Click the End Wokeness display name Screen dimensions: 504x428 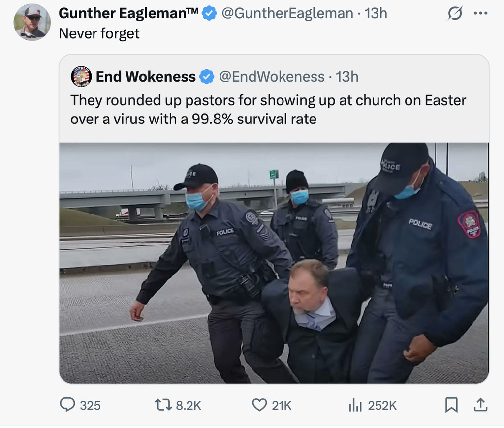(x=146, y=76)
